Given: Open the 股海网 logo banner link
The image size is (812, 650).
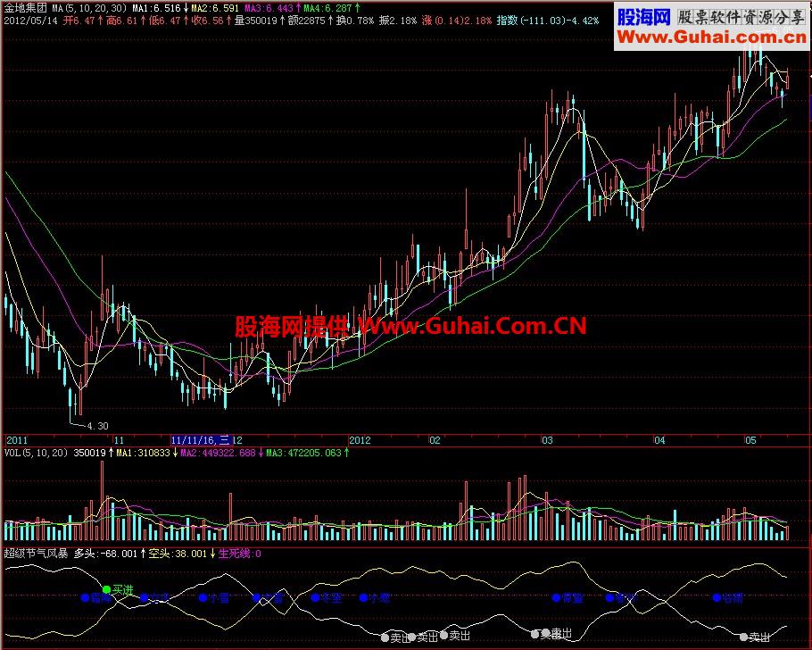Looking at the screenshot, I should [x=711, y=27].
